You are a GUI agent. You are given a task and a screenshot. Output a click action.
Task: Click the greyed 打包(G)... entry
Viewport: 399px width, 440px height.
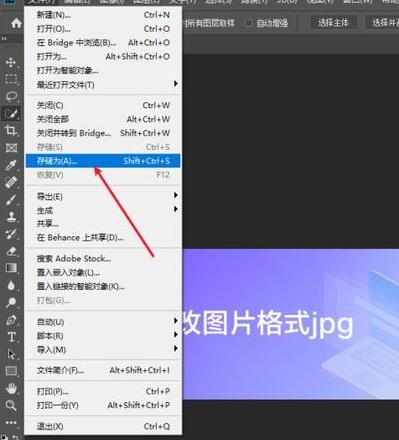coord(103,300)
